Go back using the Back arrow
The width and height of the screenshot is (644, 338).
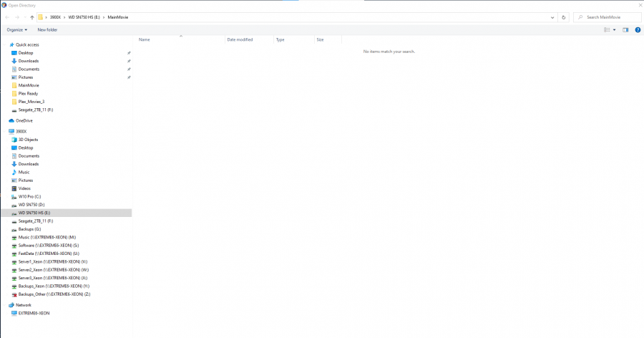pyautogui.click(x=7, y=17)
